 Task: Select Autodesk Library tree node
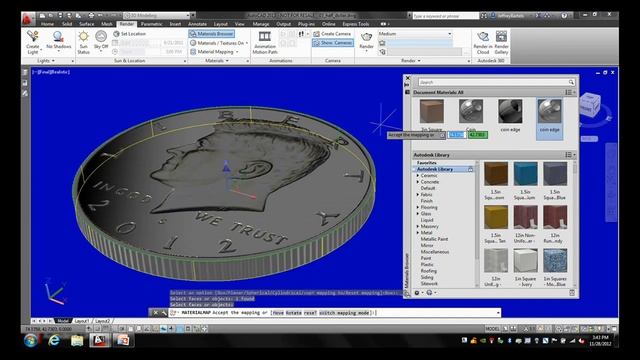point(434,169)
